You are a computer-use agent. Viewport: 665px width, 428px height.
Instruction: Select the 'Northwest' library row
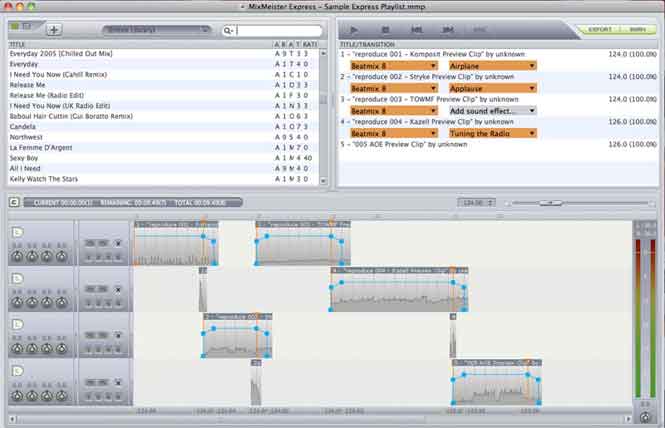[163, 137]
